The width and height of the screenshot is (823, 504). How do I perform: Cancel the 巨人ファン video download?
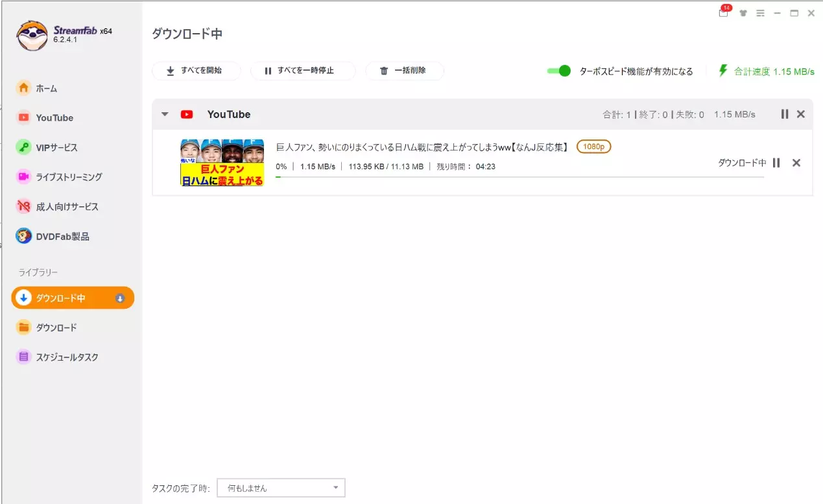(x=796, y=163)
